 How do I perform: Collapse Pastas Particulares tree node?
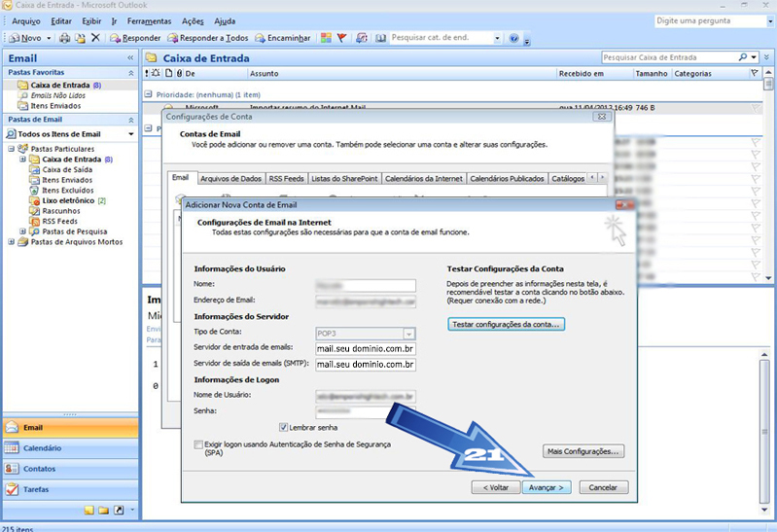point(11,149)
